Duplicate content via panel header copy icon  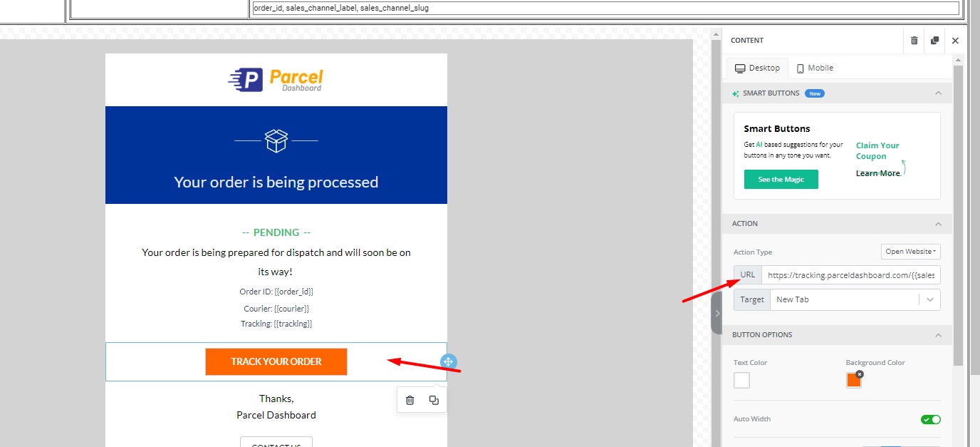tap(934, 41)
